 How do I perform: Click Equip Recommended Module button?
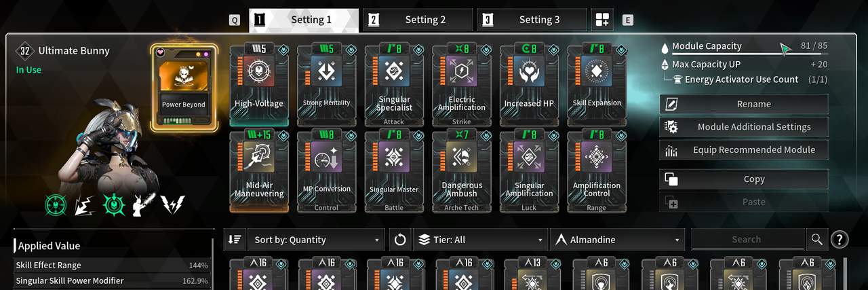coord(744,149)
